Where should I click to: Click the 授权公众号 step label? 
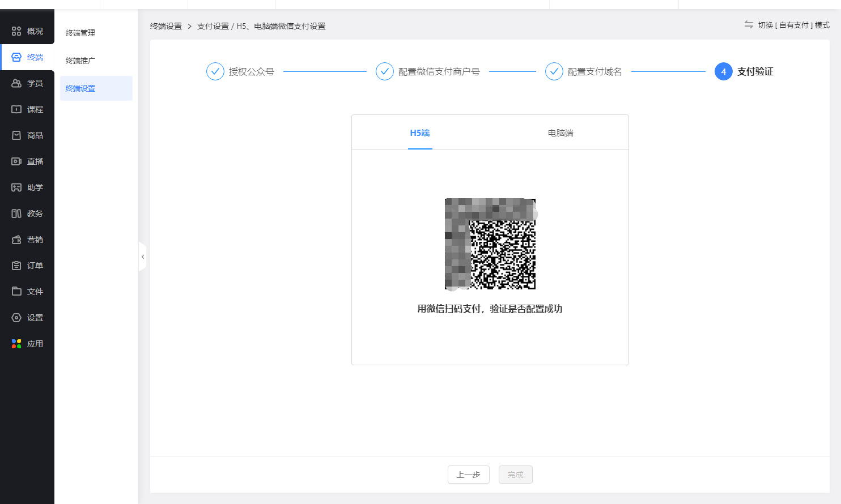[x=252, y=71]
